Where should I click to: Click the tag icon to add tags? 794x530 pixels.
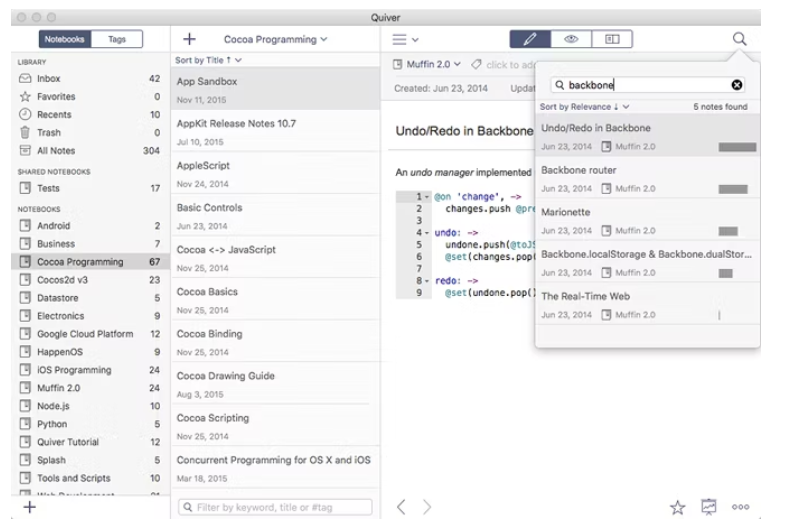[476, 64]
